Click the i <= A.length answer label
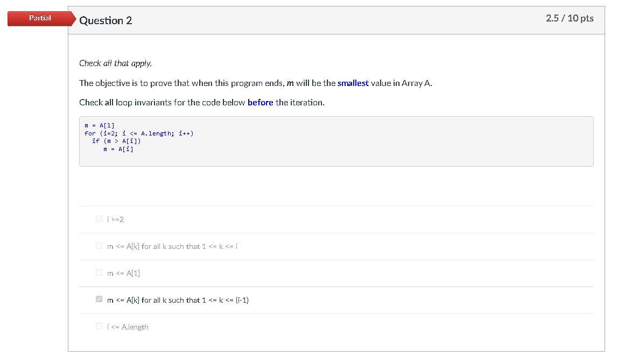The image size is (617, 364). coord(128,327)
